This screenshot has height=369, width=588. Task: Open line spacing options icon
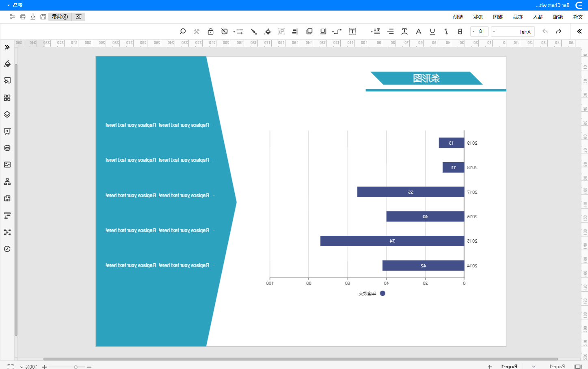(391, 31)
